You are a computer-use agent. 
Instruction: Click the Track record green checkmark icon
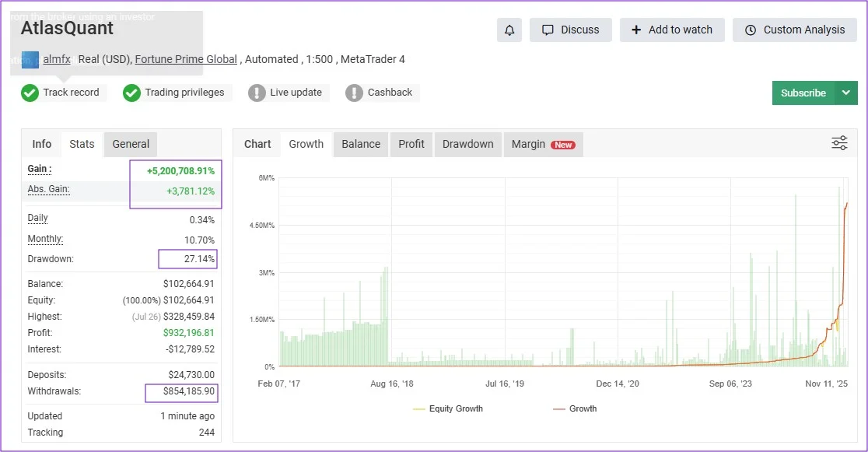30,93
